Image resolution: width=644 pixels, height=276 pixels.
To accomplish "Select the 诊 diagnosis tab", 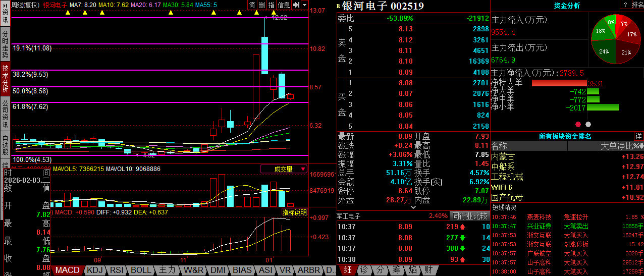I will pos(363,270).
